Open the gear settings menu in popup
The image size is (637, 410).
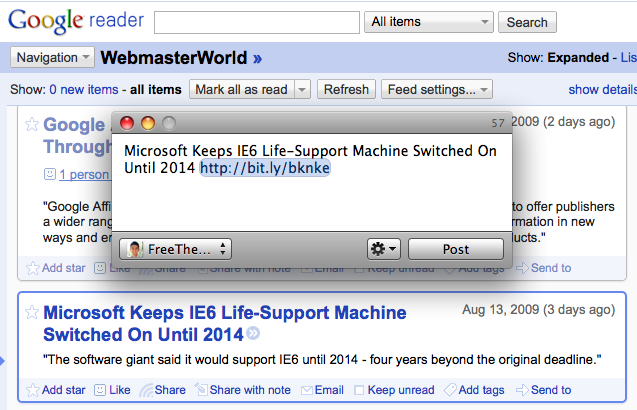pos(384,249)
